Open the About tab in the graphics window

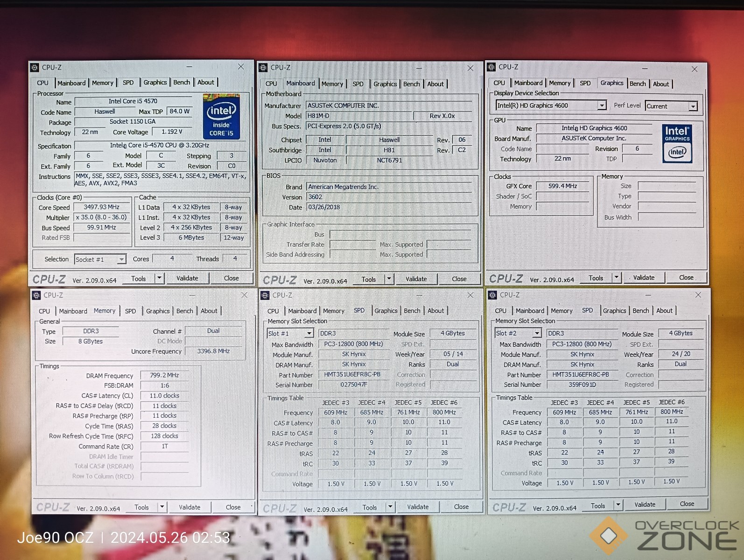pyautogui.click(x=660, y=84)
